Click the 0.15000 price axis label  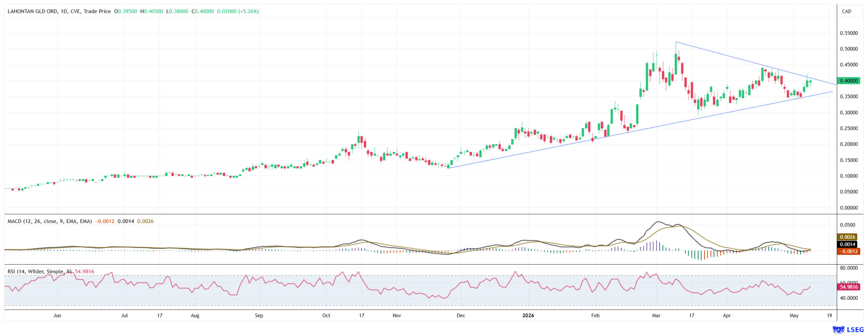(849, 160)
